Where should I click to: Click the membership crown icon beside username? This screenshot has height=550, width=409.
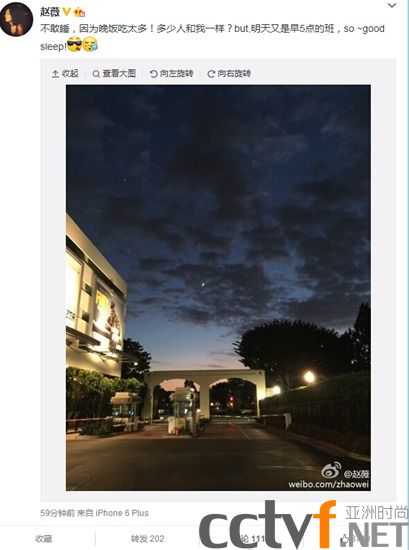(80, 13)
